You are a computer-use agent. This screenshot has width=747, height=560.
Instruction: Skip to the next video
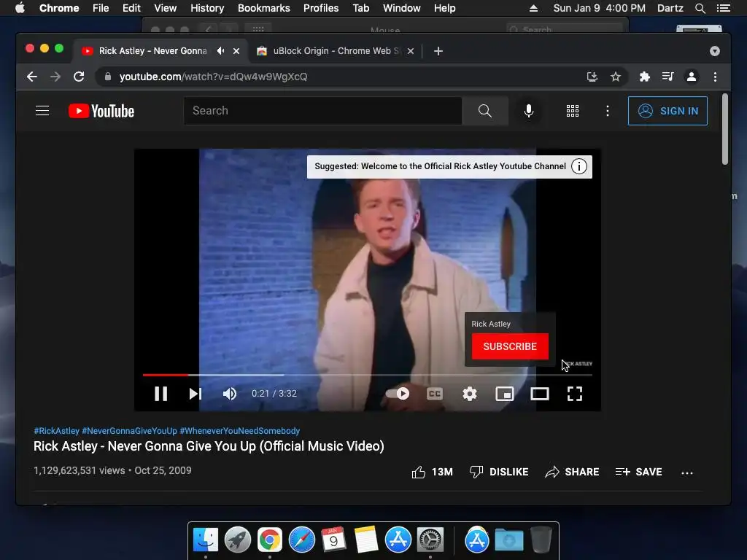tap(196, 394)
